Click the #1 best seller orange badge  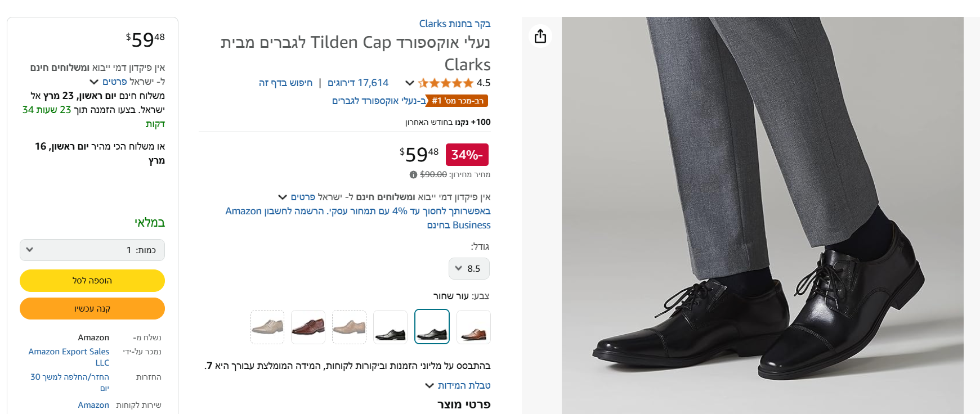(x=457, y=101)
